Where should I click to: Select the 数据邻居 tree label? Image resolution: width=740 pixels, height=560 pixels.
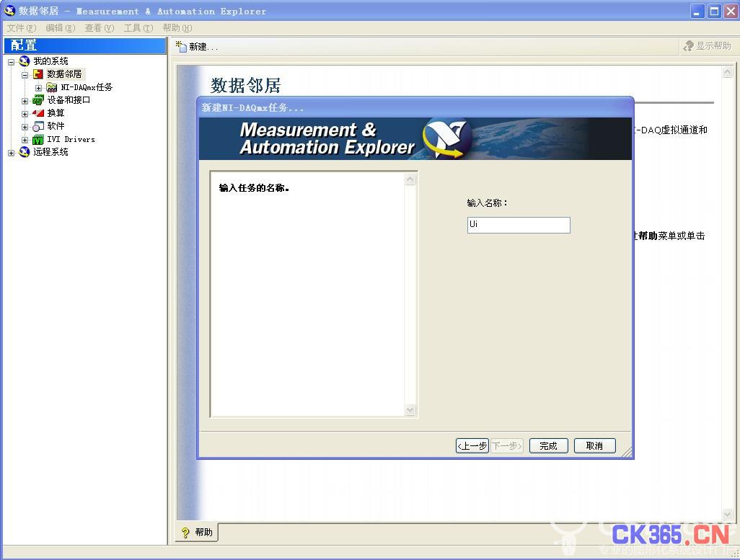[64, 74]
